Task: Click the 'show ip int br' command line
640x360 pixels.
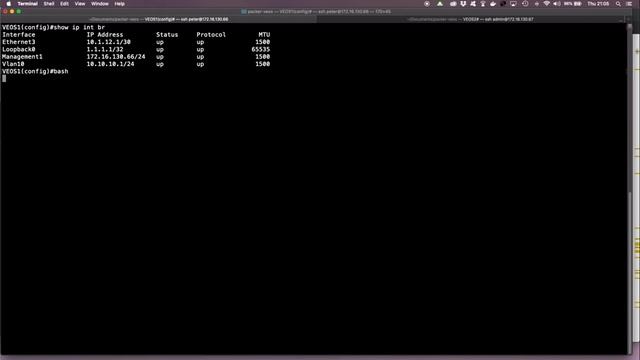Action: click(x=53, y=27)
